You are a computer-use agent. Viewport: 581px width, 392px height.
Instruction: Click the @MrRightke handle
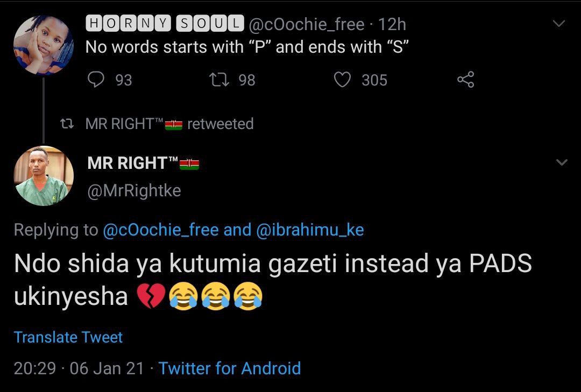point(134,191)
